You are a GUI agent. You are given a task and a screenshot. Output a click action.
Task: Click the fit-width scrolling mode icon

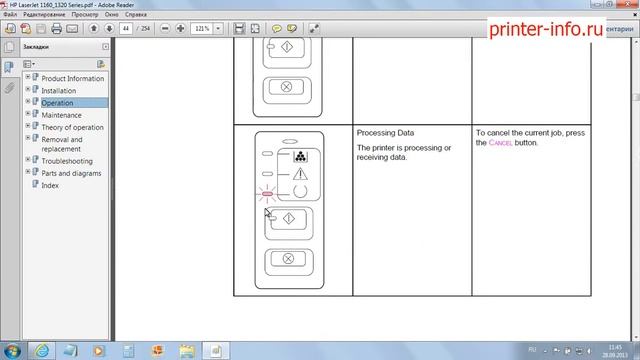[239, 29]
